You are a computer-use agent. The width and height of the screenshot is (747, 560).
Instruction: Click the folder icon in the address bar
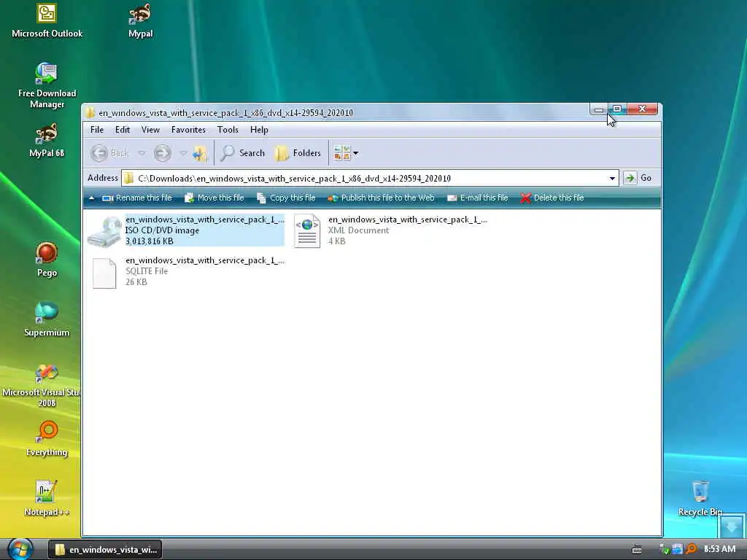coord(128,178)
